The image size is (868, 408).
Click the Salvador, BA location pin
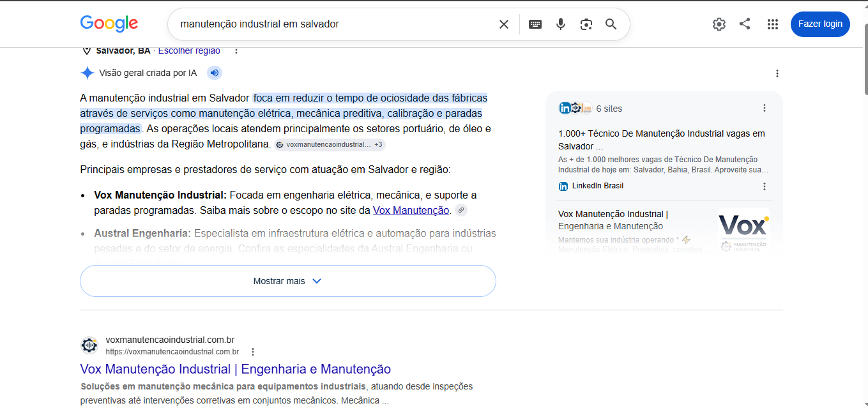point(87,51)
